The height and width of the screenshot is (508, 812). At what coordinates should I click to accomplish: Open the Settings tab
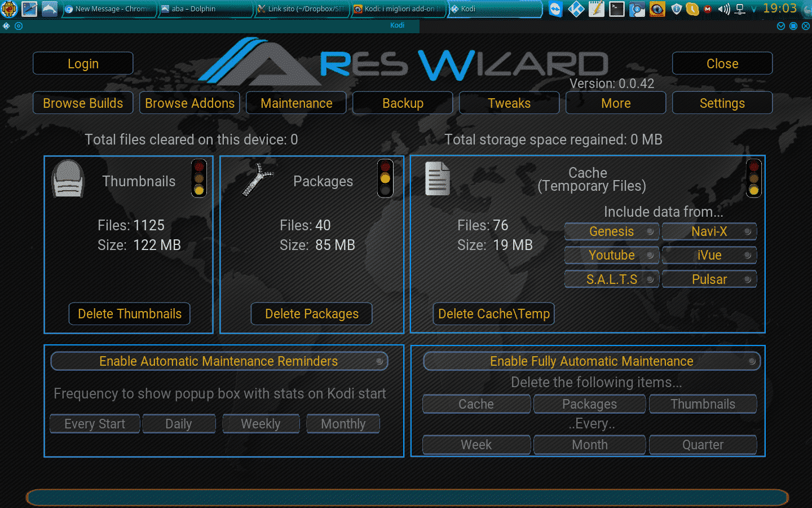[722, 103]
